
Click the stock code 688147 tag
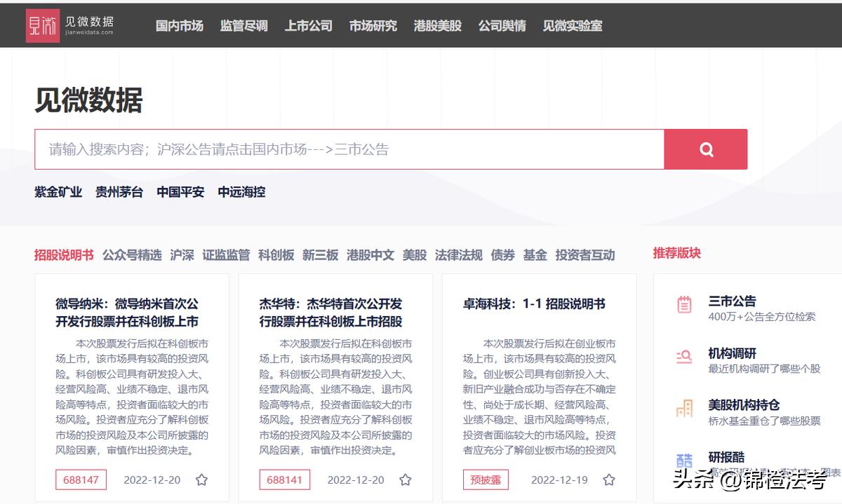point(79,479)
